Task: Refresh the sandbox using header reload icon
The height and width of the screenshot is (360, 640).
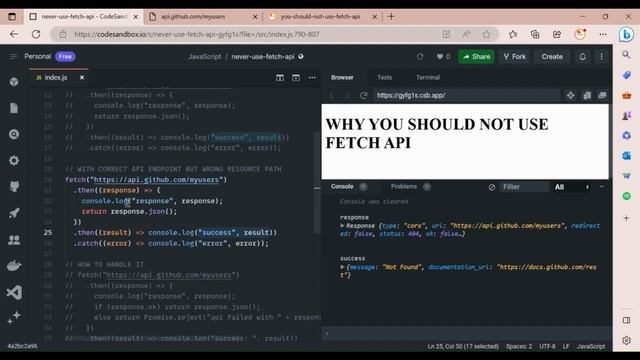Action: [420, 57]
